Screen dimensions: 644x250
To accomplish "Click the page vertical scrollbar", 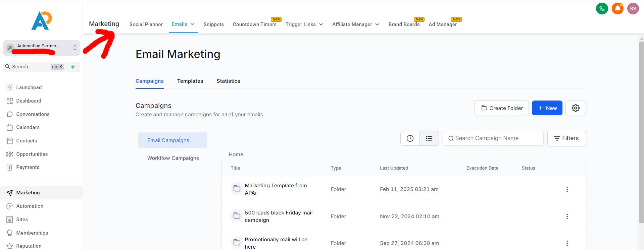I will [x=641, y=131].
